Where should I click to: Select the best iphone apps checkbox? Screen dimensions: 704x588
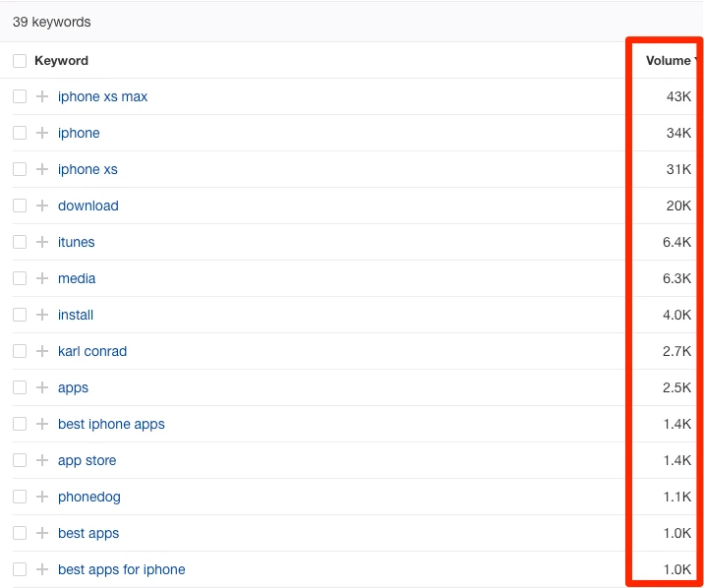pyautogui.click(x=20, y=424)
